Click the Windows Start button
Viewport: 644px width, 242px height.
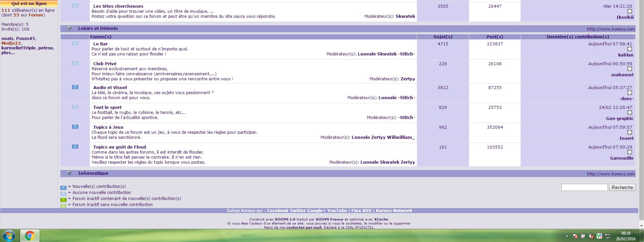[9, 236]
